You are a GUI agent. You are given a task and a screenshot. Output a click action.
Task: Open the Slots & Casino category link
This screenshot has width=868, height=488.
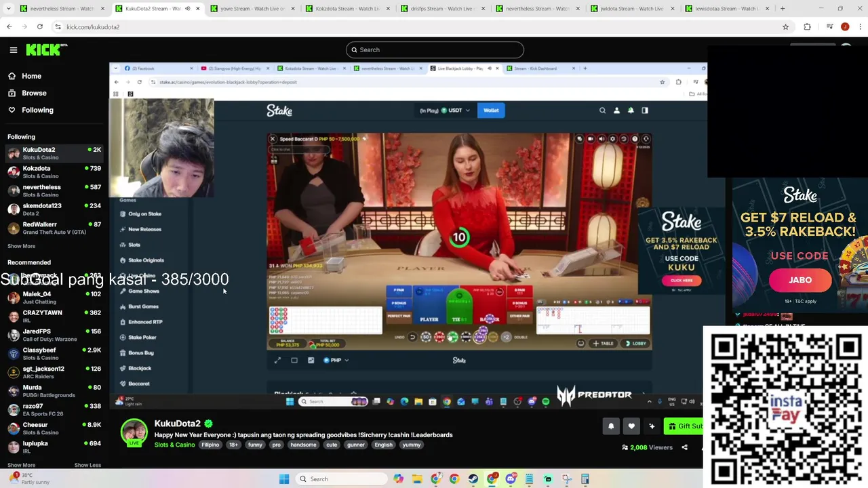point(174,445)
